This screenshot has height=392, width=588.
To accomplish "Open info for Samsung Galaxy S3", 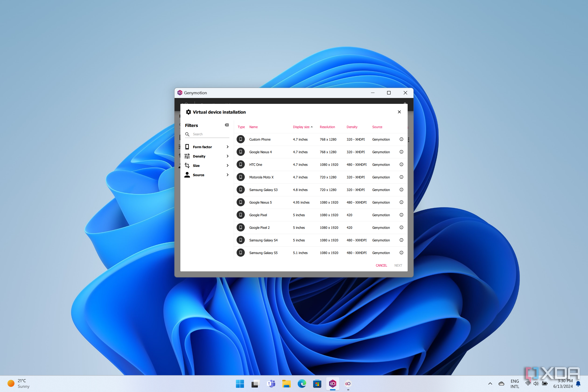I will click(x=401, y=189).
